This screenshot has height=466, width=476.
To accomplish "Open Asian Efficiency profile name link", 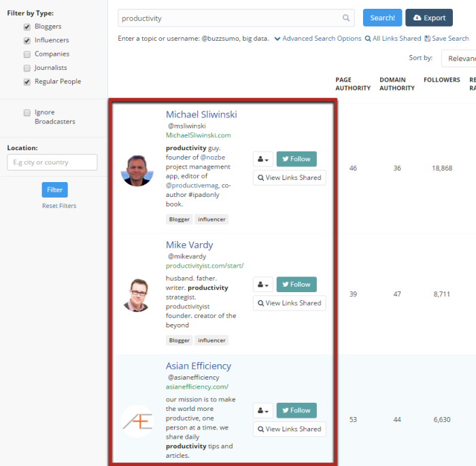I will pyautogui.click(x=199, y=366).
